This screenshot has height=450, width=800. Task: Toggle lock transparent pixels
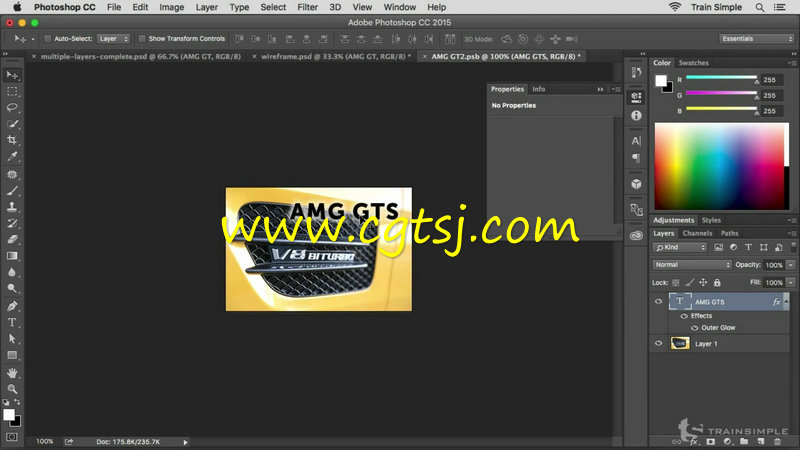pyautogui.click(x=676, y=283)
